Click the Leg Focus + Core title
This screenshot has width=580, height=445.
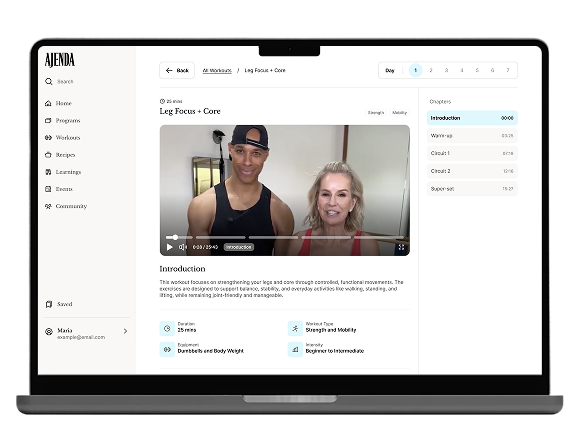(x=190, y=111)
